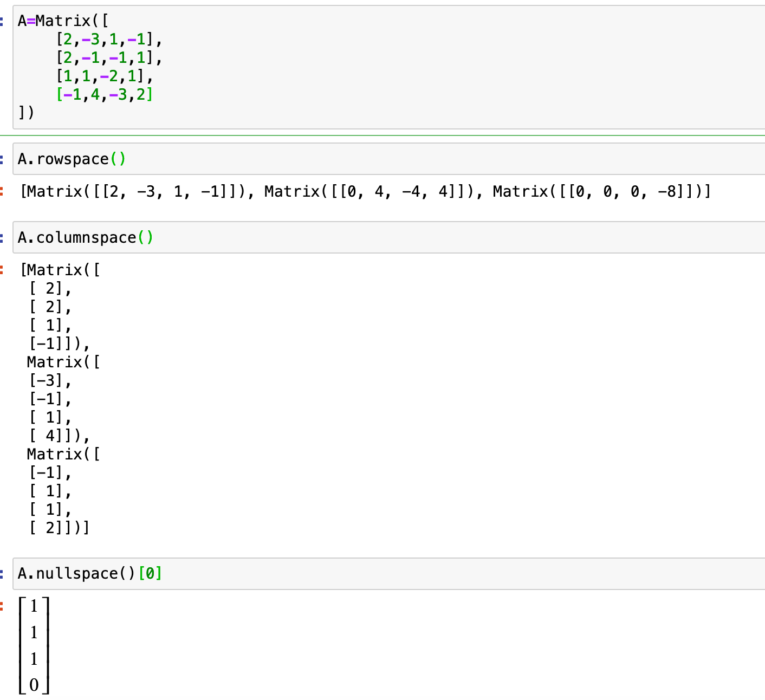Click the closing ]) of matrix definition
The height and width of the screenshot is (700, 765).
pyautogui.click(x=26, y=113)
